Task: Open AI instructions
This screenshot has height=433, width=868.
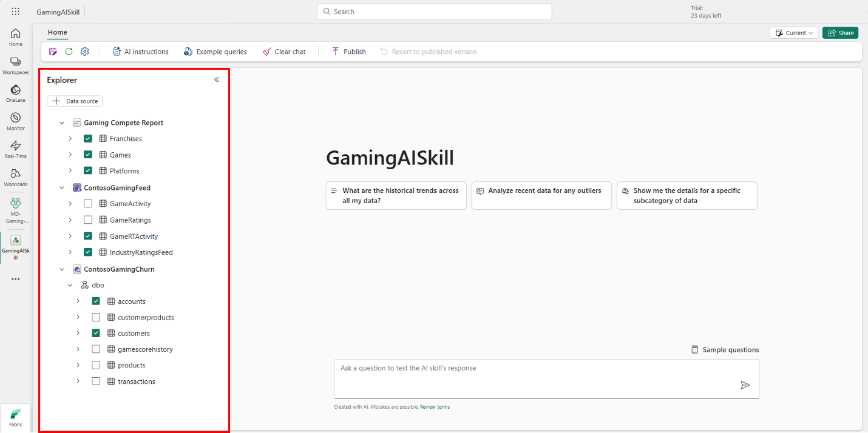Action: (141, 52)
